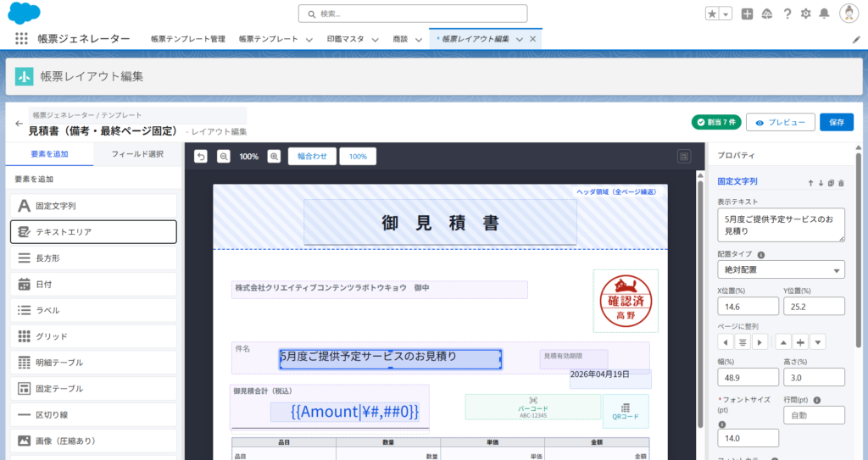Click the 保存 button
The height and width of the screenshot is (460, 868).
[x=837, y=122]
